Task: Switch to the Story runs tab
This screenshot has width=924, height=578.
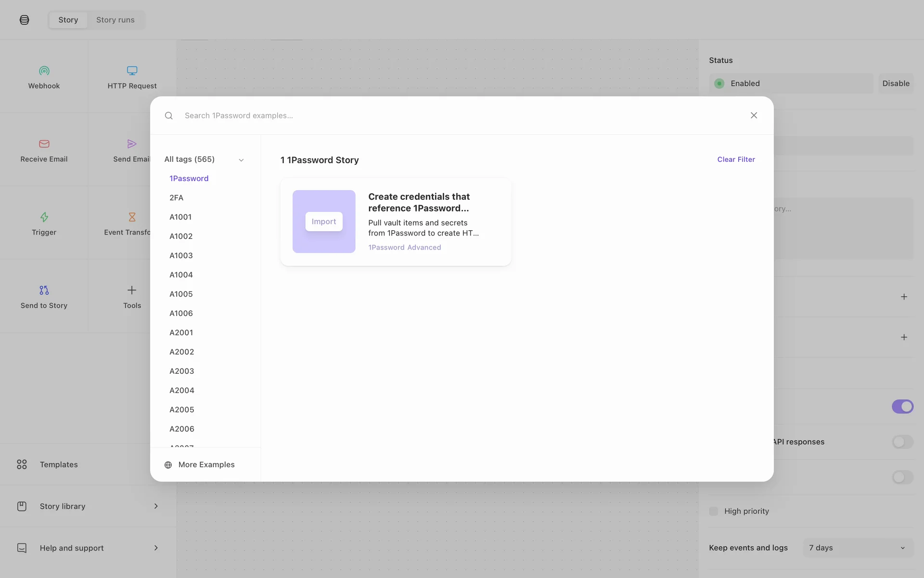Action: [x=115, y=20]
